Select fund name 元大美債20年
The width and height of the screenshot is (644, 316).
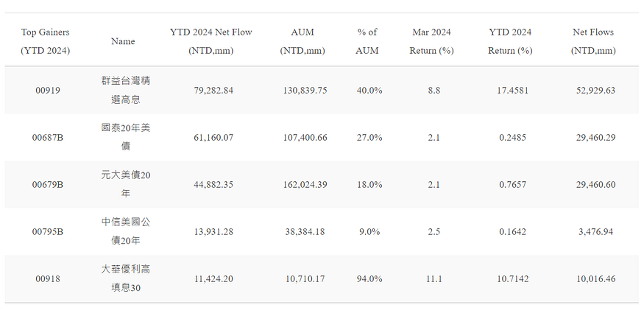(x=126, y=184)
